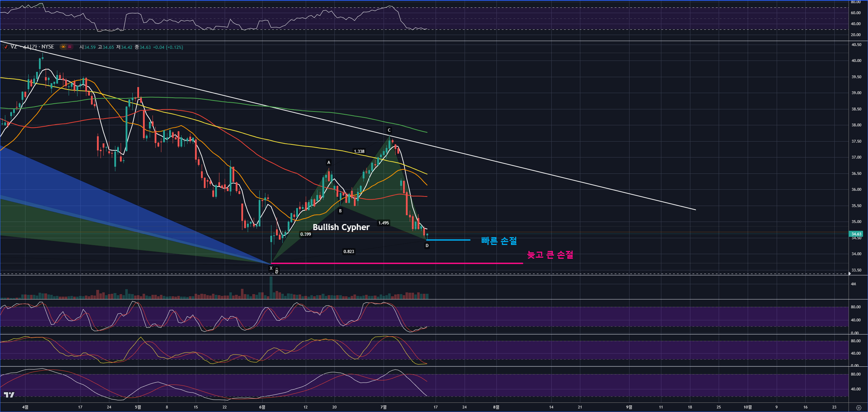Click the Verizon red check symbol logo
The height and width of the screenshot is (412, 868).
[6, 47]
